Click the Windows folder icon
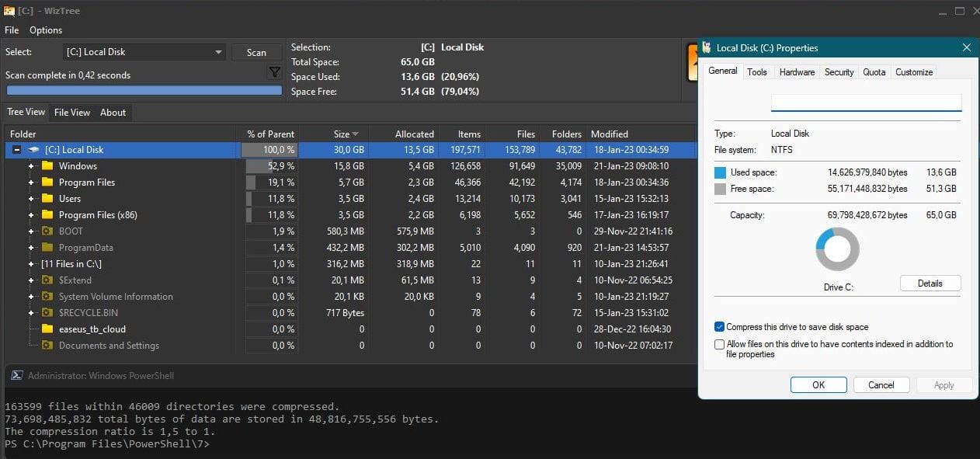This screenshot has width=980, height=459. pos(47,166)
